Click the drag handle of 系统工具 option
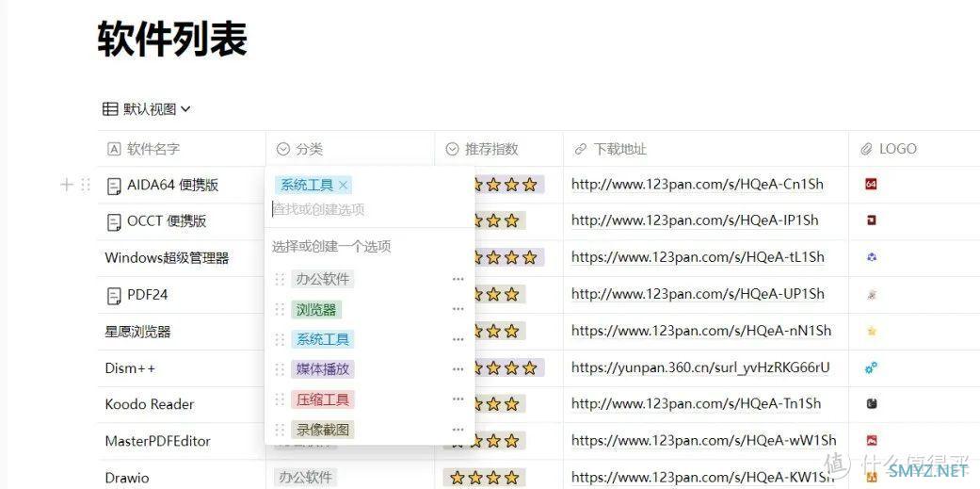The image size is (980, 489). [x=280, y=339]
